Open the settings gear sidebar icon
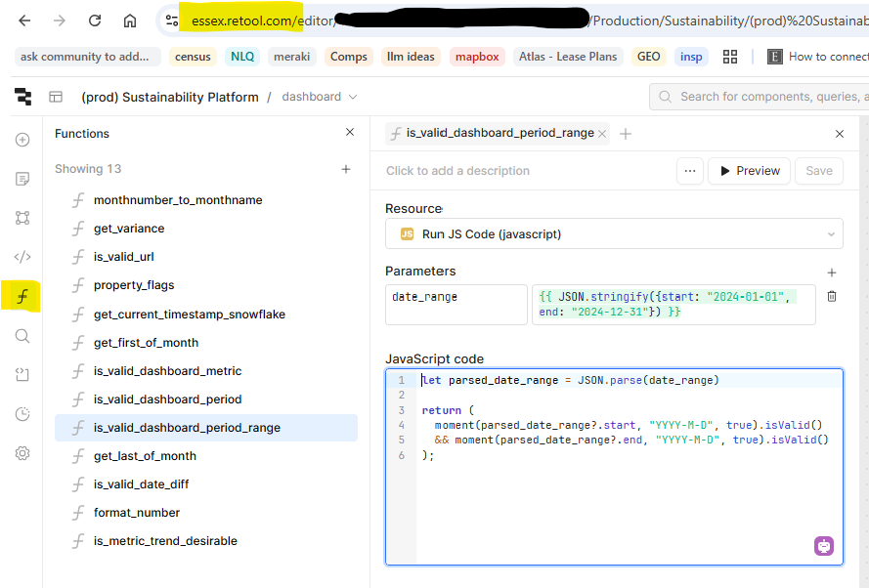The image size is (869, 588). (22, 453)
